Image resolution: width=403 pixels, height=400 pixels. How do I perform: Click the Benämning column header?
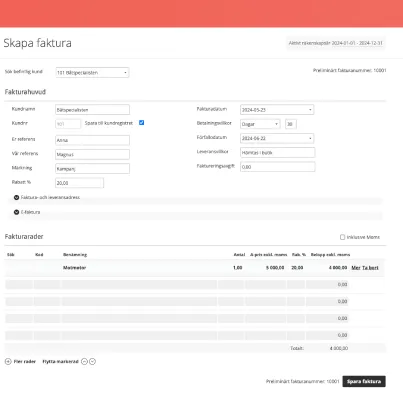[75, 255]
